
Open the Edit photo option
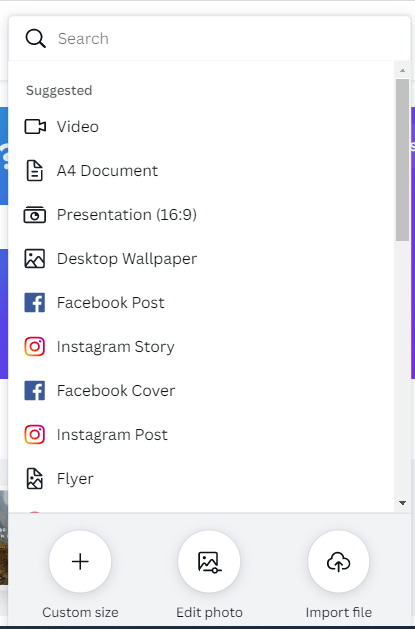[209, 561]
